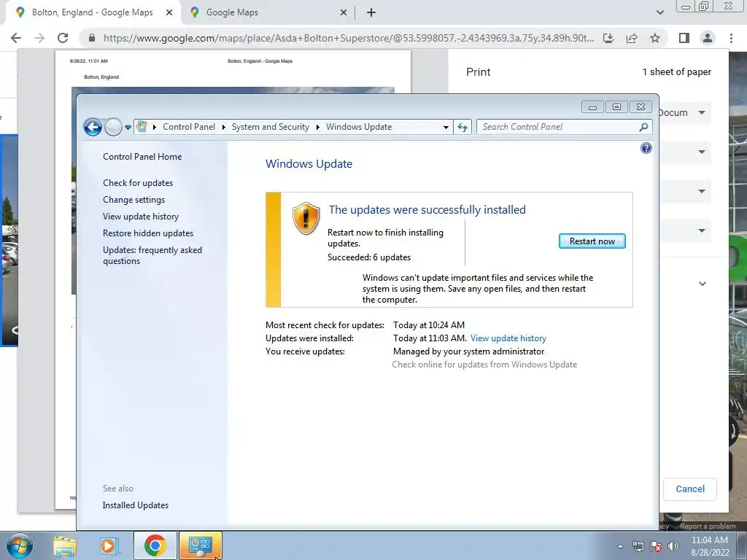Open Installed Updates link
747x560 pixels.
(135, 505)
